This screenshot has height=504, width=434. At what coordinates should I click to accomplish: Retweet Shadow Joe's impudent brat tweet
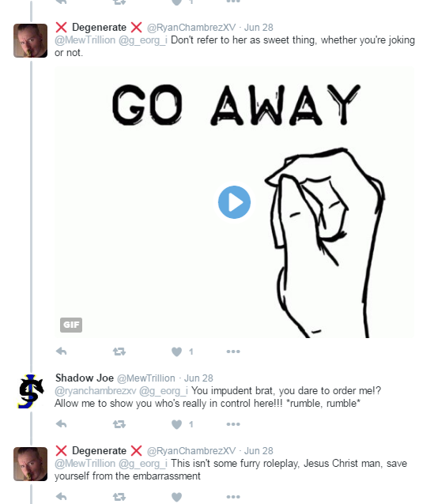[x=119, y=424]
